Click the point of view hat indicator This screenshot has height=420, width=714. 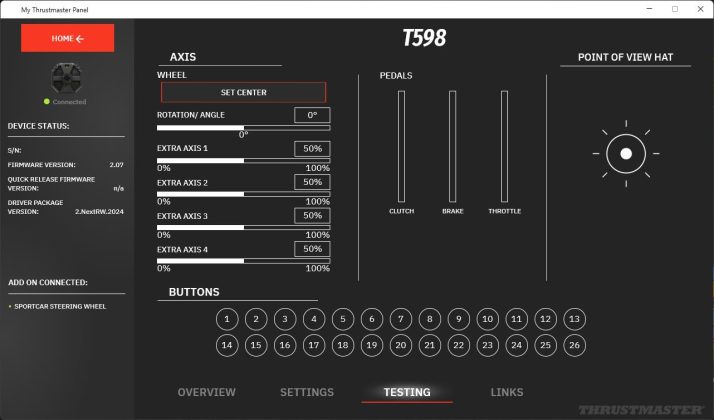click(626, 154)
